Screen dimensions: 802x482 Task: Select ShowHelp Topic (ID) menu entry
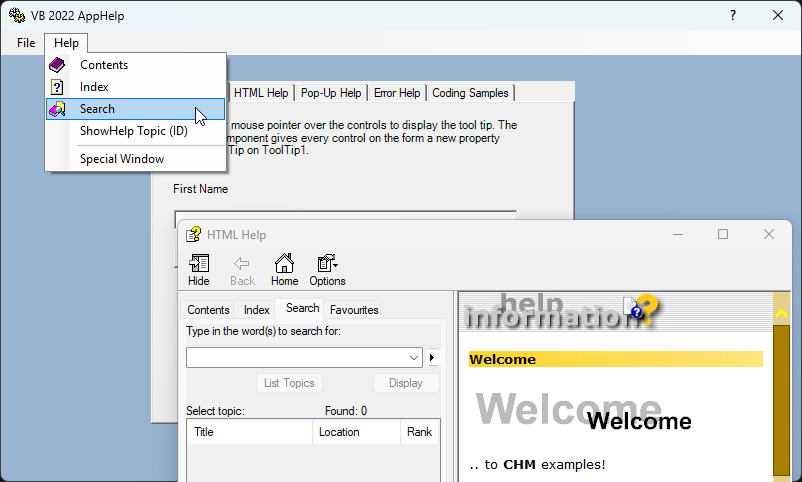tap(136, 131)
